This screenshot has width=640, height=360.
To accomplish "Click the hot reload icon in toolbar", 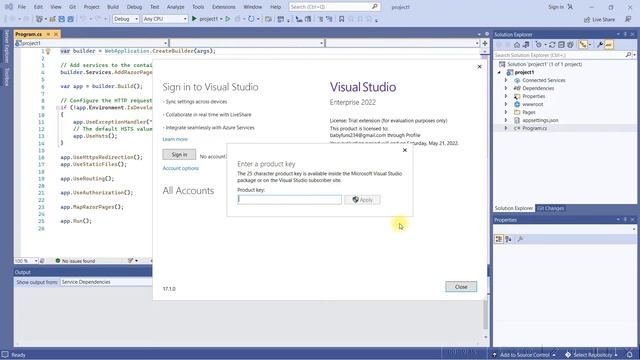I will [238, 19].
